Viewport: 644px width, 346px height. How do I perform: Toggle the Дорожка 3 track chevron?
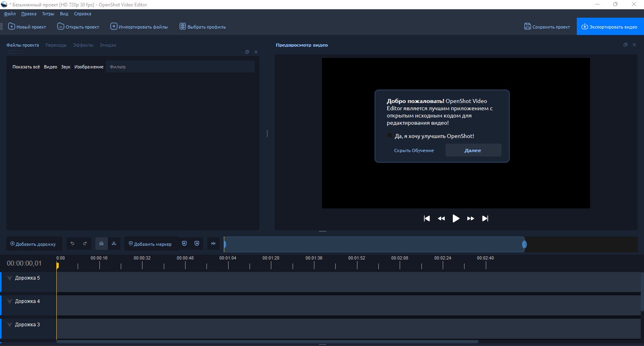[x=10, y=325]
